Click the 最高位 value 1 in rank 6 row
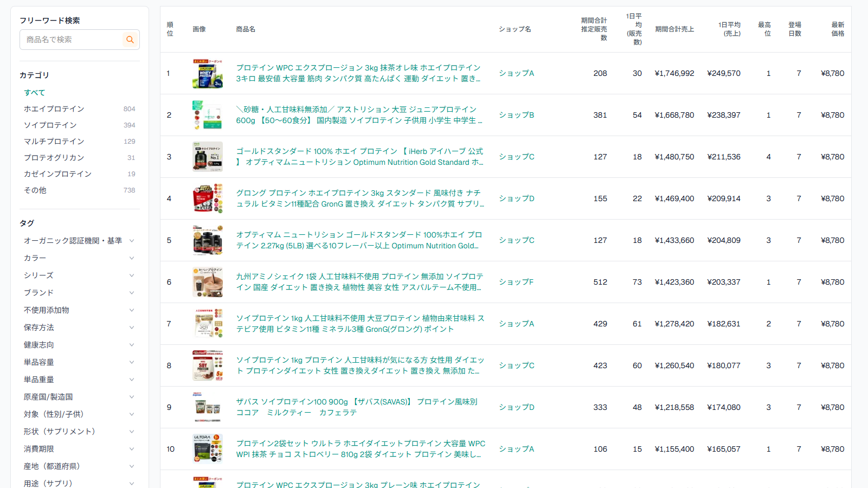Image resolution: width=868 pixels, height=488 pixels. pos(768,282)
